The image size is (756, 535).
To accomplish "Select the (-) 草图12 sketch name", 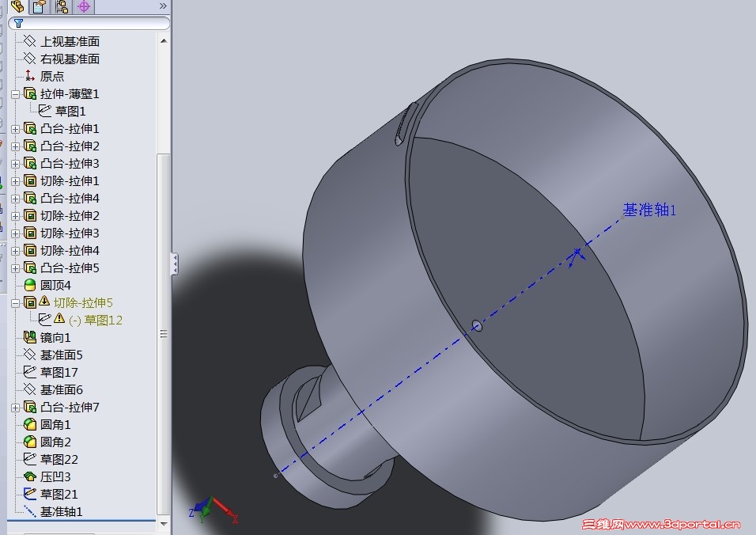I will 96,320.
